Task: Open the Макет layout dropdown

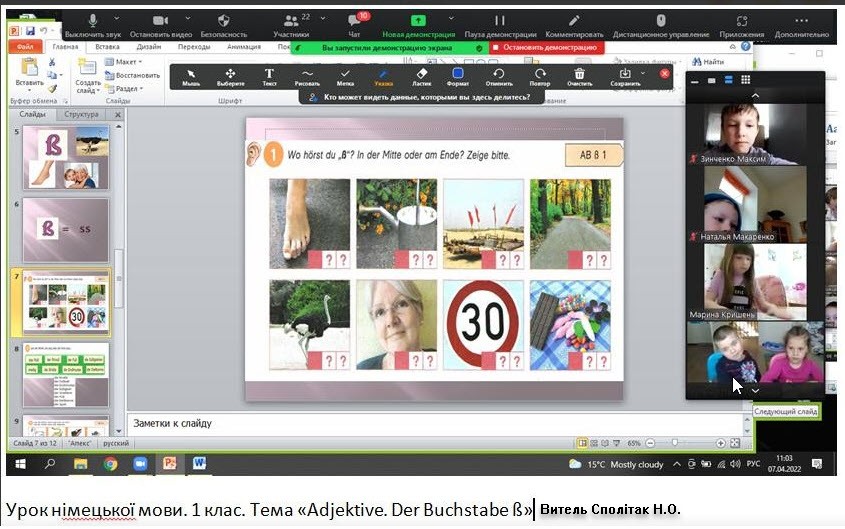Action: (122, 62)
